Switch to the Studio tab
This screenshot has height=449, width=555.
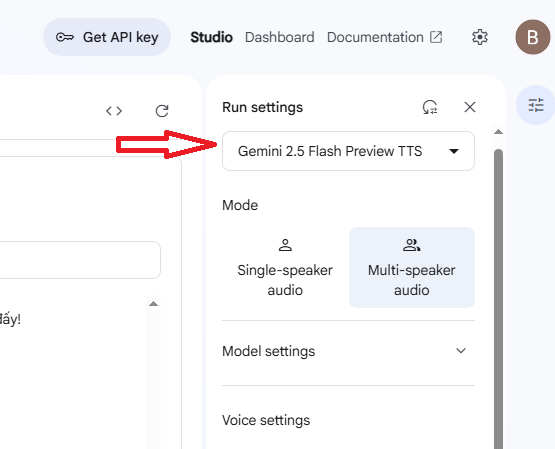[211, 37]
